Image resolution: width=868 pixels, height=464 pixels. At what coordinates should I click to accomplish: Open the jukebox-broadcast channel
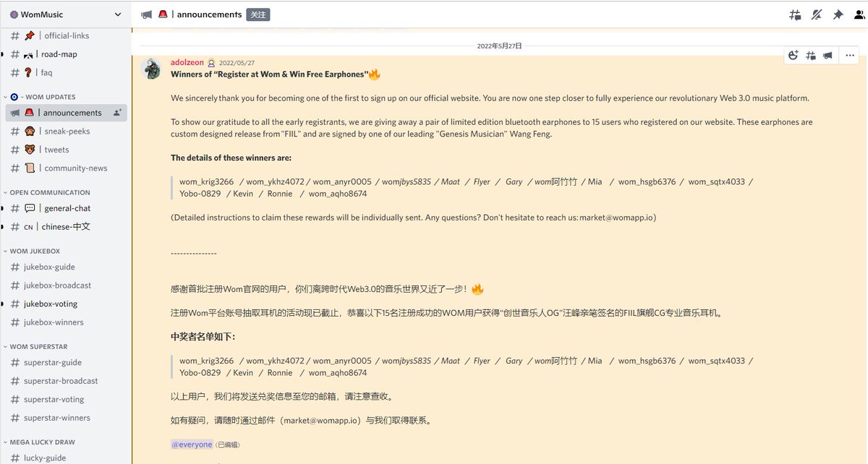(x=67, y=285)
